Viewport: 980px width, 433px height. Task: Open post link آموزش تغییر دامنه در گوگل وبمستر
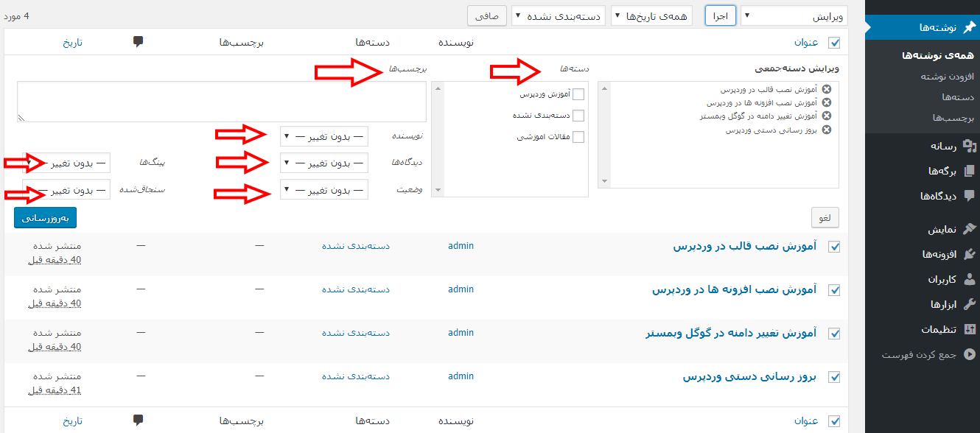coord(731,333)
